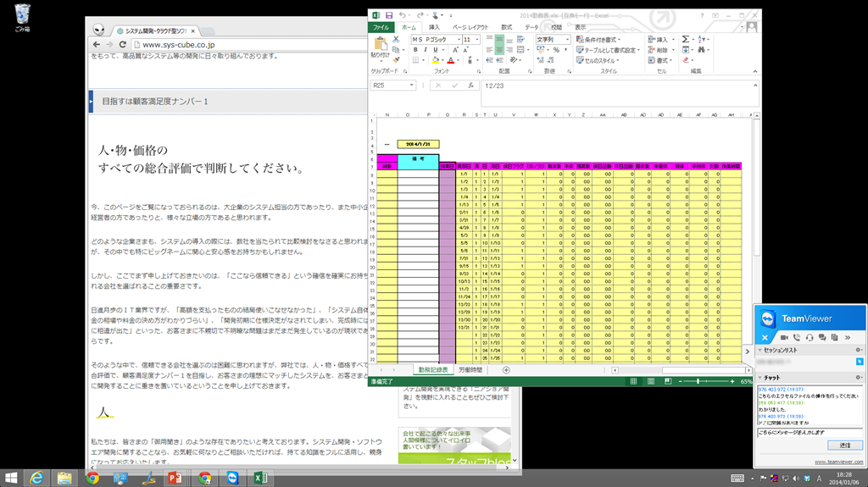
Task: Click the Cut scissors icon in Excel
Action: (x=396, y=39)
